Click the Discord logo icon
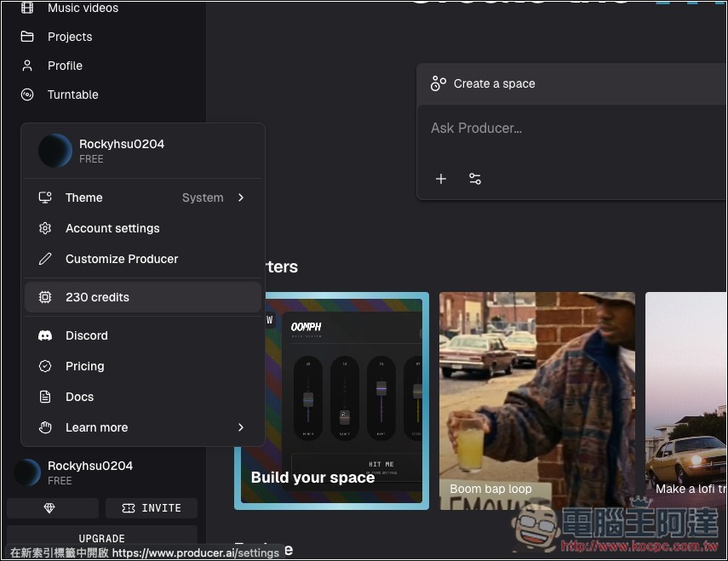This screenshot has height=561, width=728. tap(45, 335)
